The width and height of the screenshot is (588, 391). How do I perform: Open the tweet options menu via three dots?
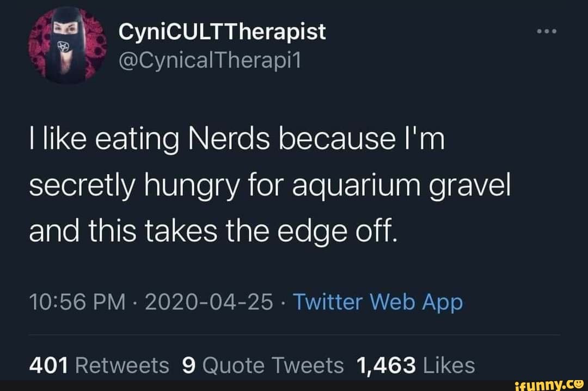546,31
